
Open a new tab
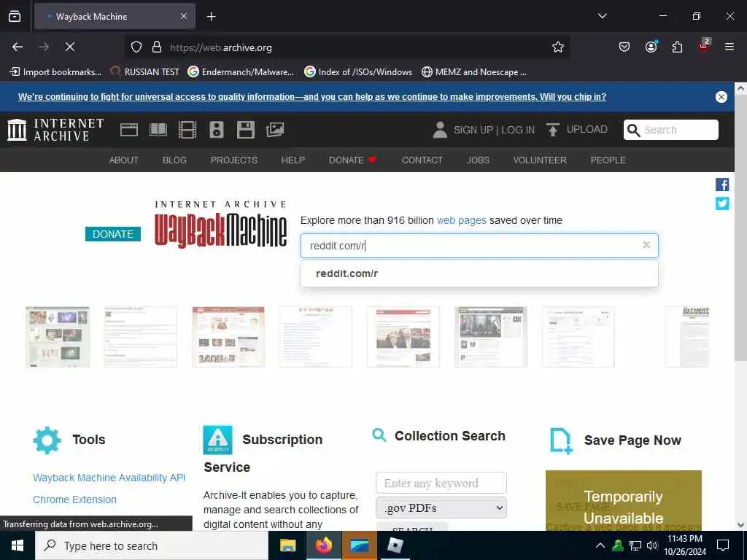(x=211, y=17)
